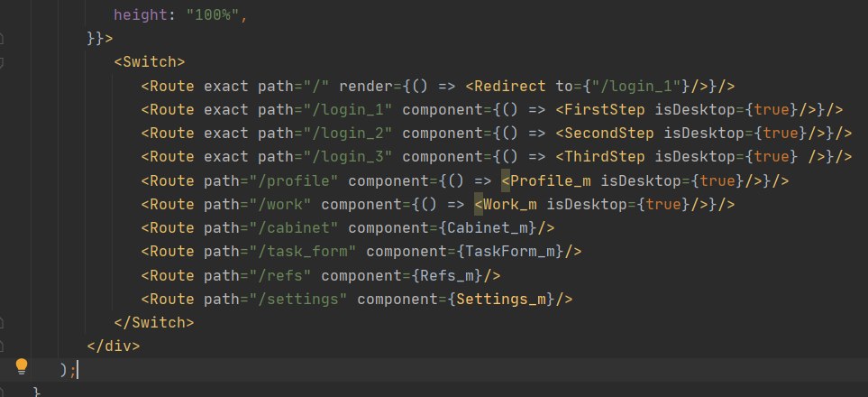Click the ThirdStep component name
868x397 pixels.
click(605, 157)
